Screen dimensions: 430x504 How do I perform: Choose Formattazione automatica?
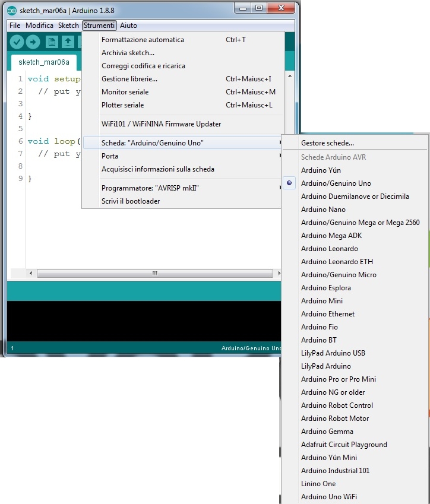[x=182, y=40]
